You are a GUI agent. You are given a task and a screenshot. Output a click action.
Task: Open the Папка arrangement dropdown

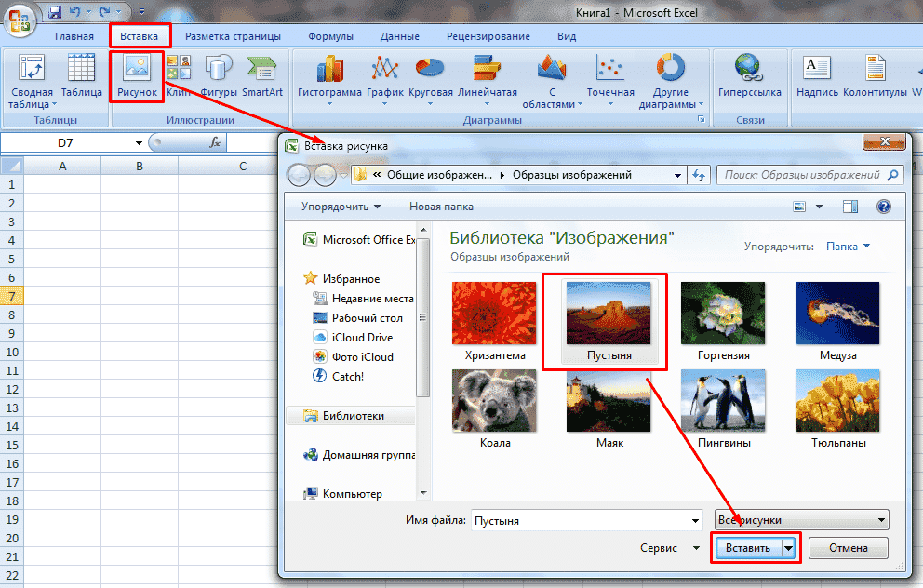(848, 247)
